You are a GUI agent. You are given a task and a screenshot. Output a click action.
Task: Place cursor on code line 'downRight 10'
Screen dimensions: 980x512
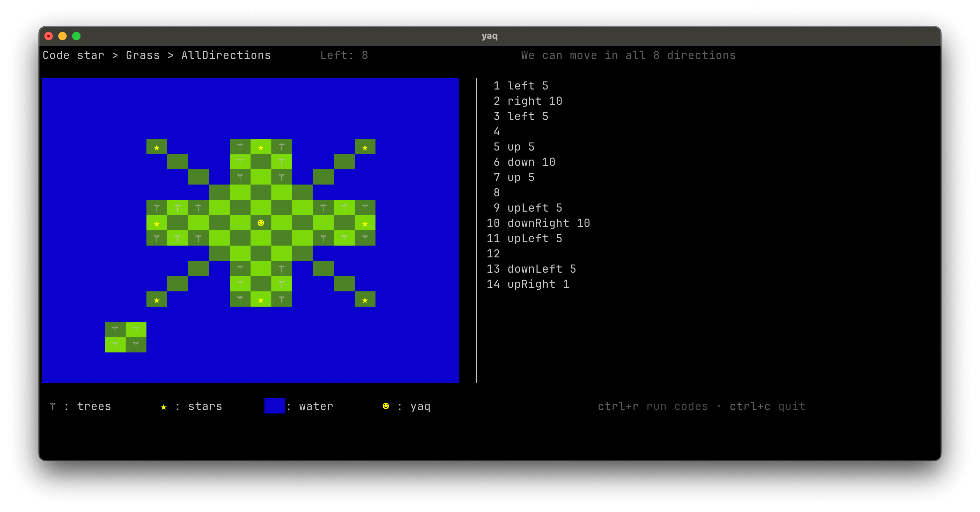click(548, 223)
